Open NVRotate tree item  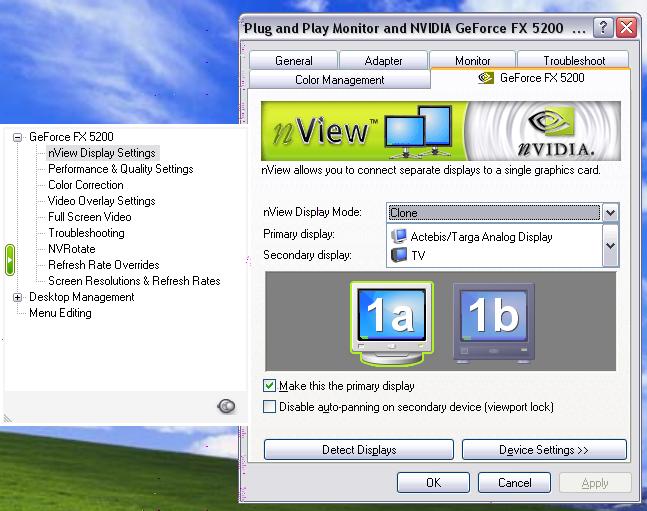tap(72, 249)
